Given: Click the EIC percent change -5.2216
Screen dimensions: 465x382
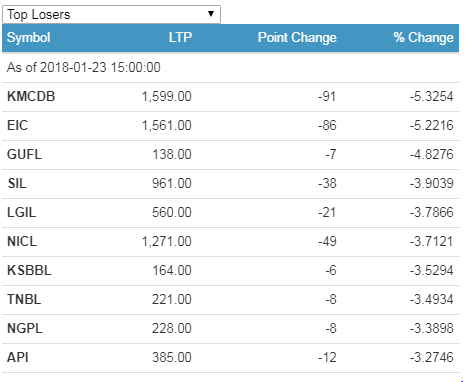Looking at the screenshot, I should pos(432,126).
